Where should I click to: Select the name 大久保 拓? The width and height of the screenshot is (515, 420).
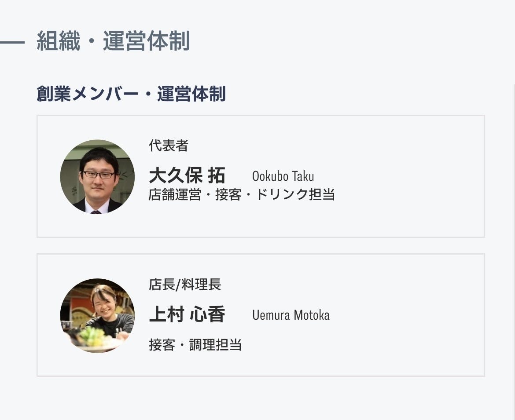click(x=187, y=175)
